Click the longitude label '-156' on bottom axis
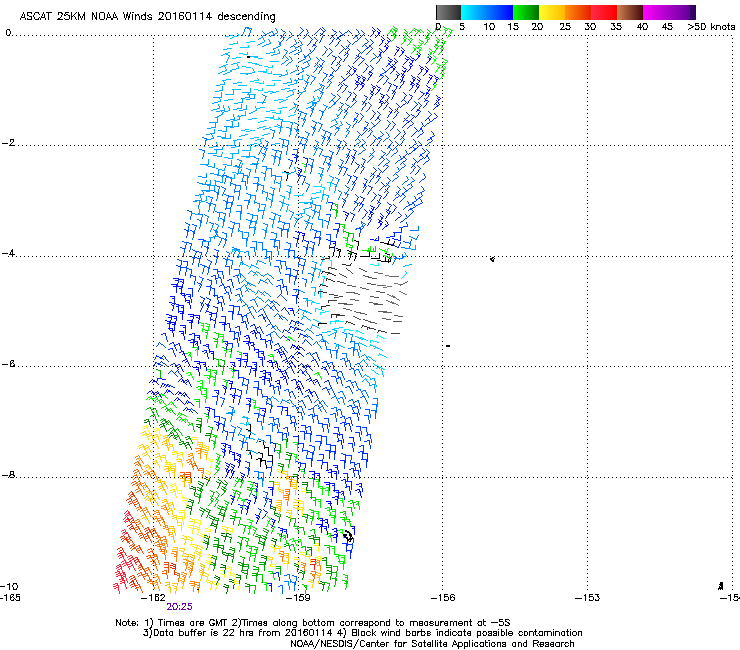Viewport: 740px width, 650px height. tap(443, 598)
